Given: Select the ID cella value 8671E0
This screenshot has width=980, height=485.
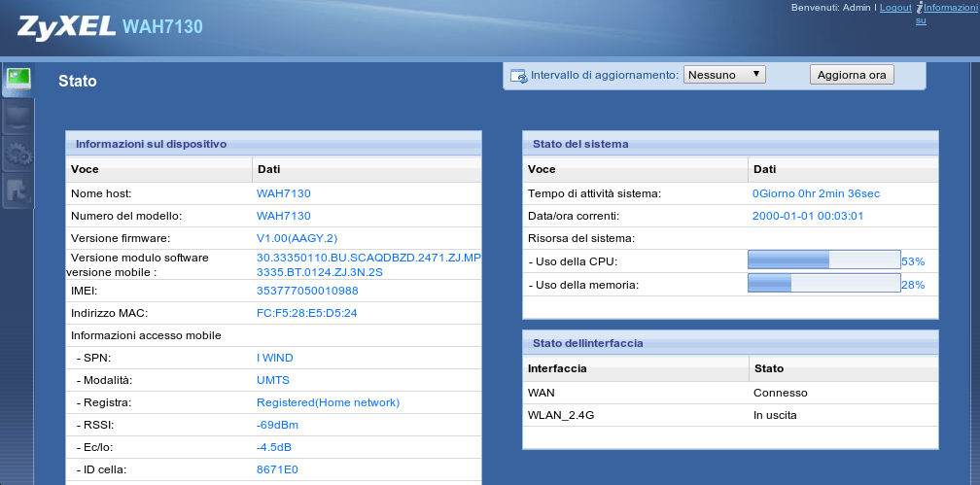Looking at the screenshot, I should coord(277,470).
